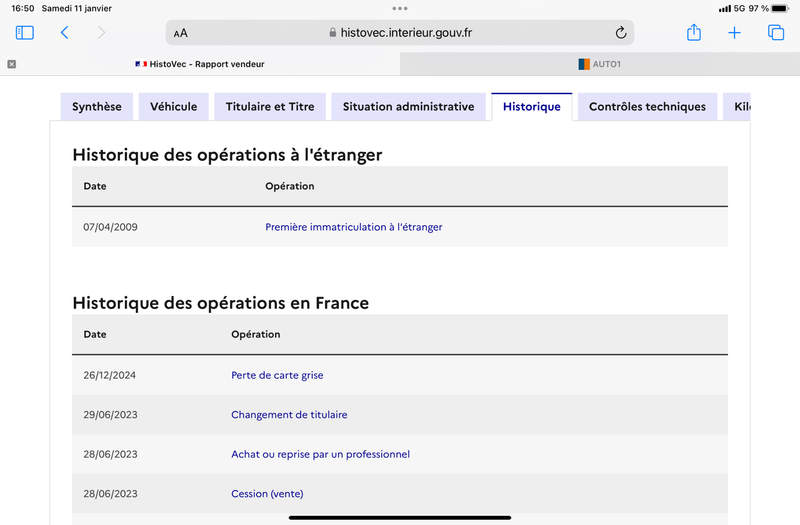Image resolution: width=800 pixels, height=525 pixels.
Task: Select date 28/06/2023 in Achat ou reprise row
Action: click(110, 454)
